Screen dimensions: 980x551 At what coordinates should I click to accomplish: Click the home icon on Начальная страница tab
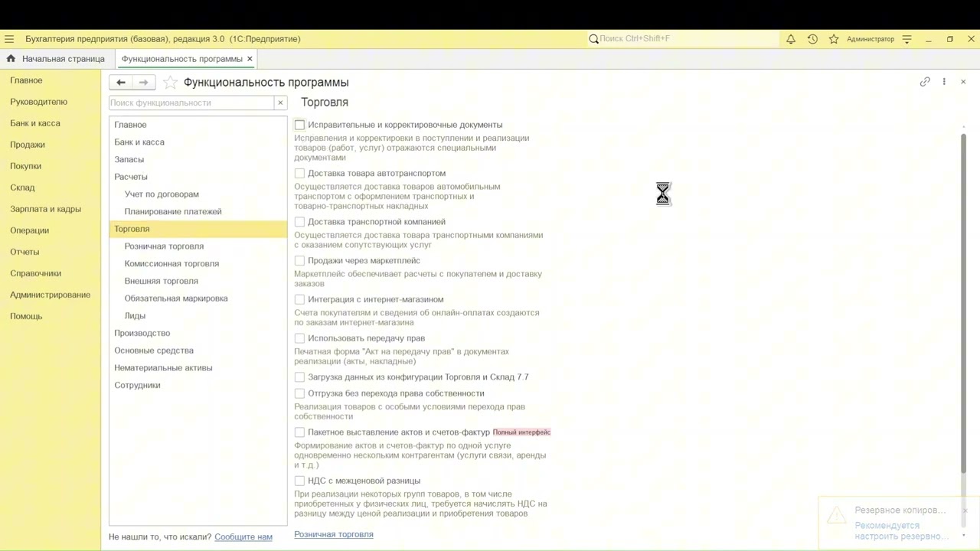click(11, 59)
